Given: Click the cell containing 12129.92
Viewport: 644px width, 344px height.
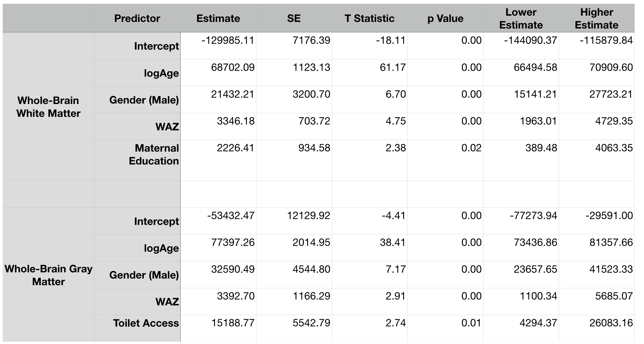Looking at the screenshot, I should click(x=308, y=216).
